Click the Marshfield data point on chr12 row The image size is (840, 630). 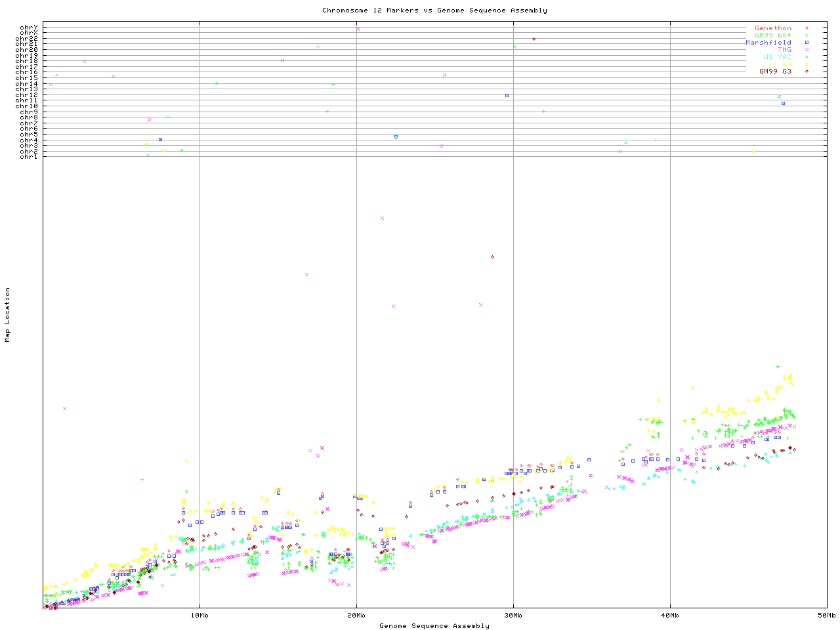point(507,95)
